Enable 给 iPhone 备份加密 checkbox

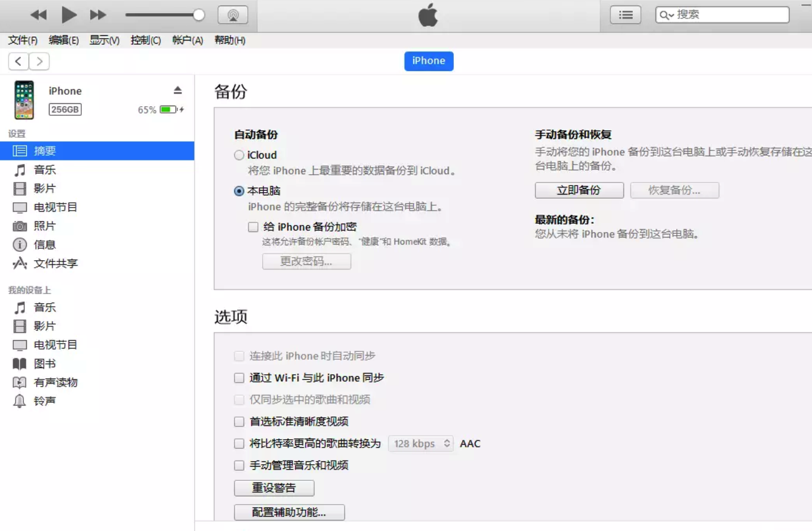(x=253, y=227)
